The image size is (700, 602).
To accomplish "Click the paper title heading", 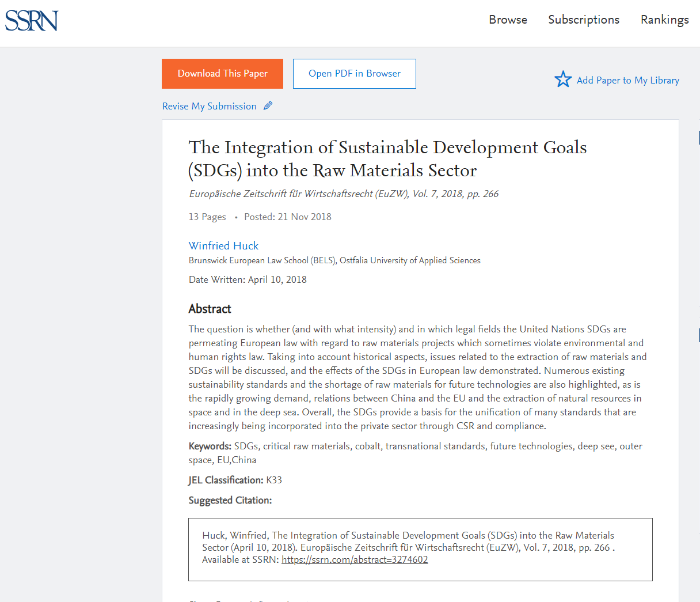I will point(388,158).
